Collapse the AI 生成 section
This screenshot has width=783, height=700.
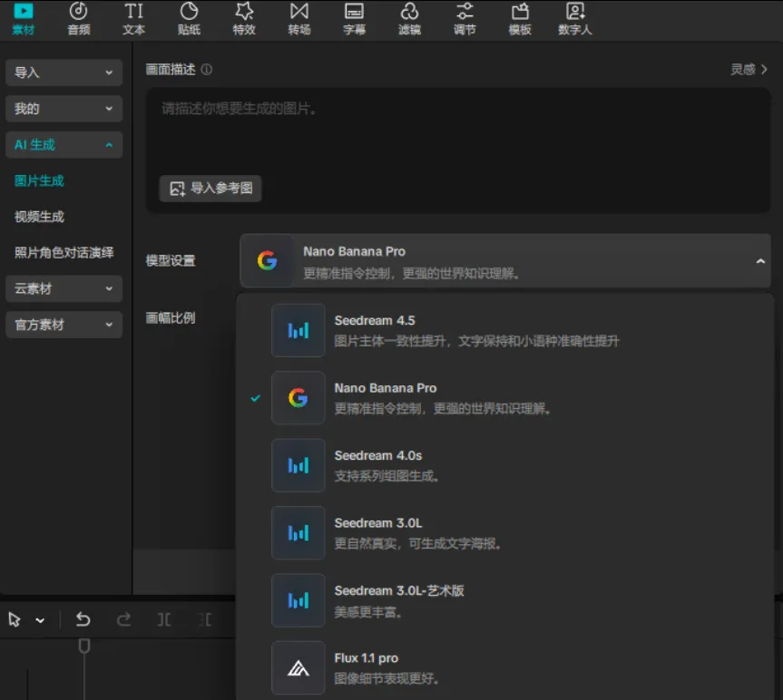click(64, 145)
